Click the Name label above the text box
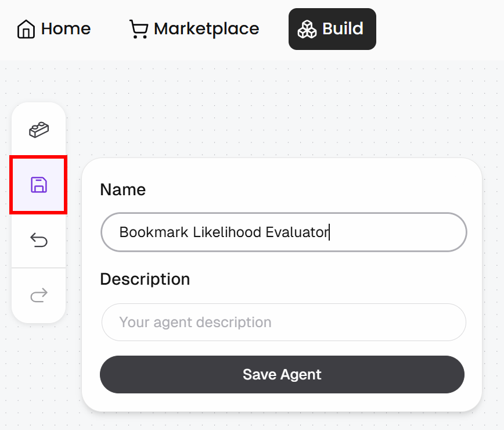The image size is (504, 430). click(123, 189)
